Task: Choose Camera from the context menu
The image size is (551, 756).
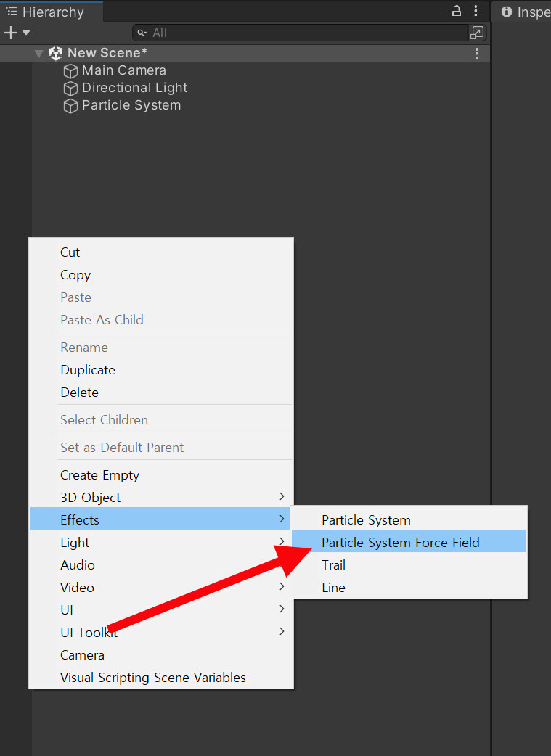Action: (x=162, y=654)
